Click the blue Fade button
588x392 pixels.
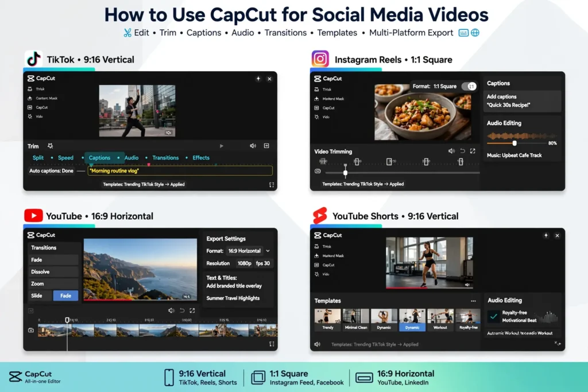65,296
